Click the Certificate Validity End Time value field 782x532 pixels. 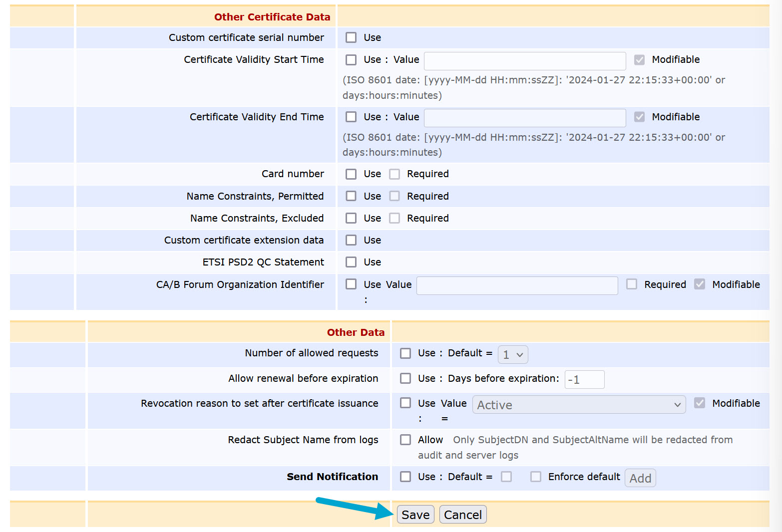[524, 118]
